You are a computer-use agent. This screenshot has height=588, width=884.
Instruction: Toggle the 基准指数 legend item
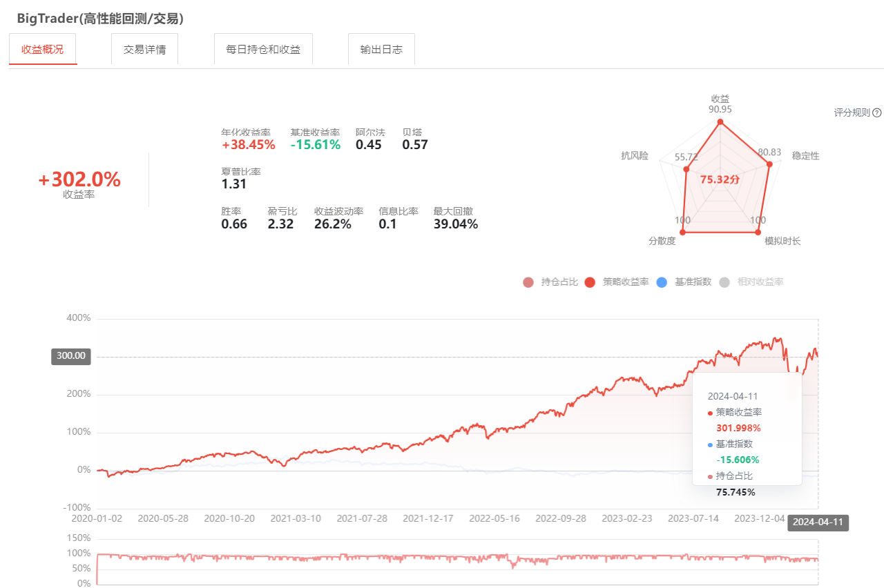[x=684, y=282]
